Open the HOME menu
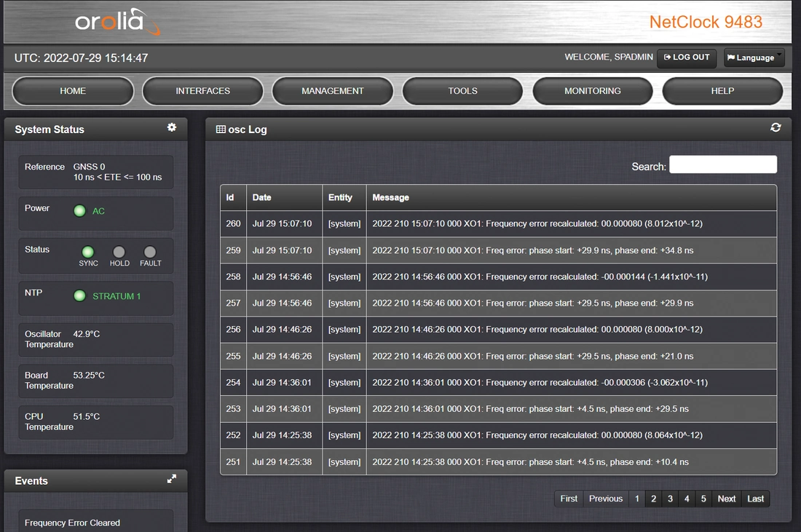The height and width of the screenshot is (532, 801). tap(73, 91)
